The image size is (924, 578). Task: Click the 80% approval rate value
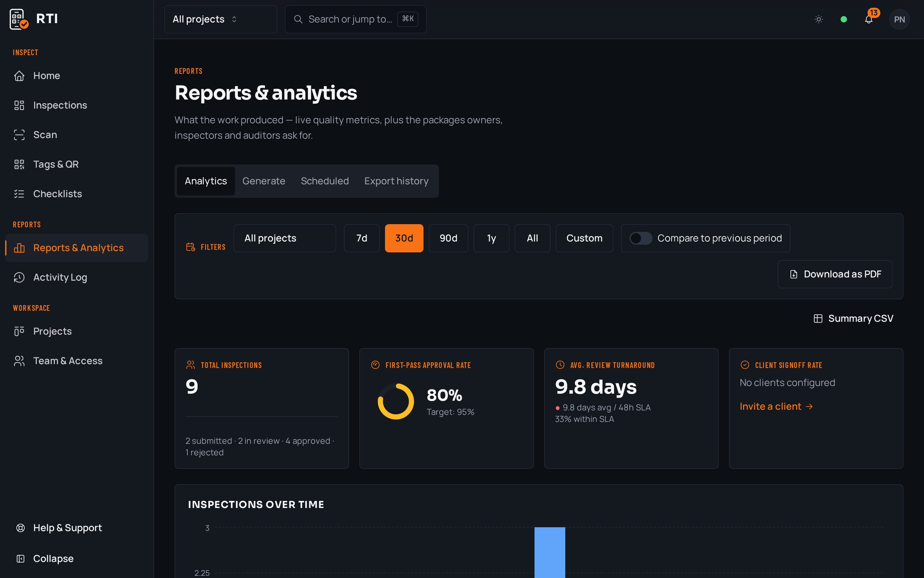[x=444, y=395]
